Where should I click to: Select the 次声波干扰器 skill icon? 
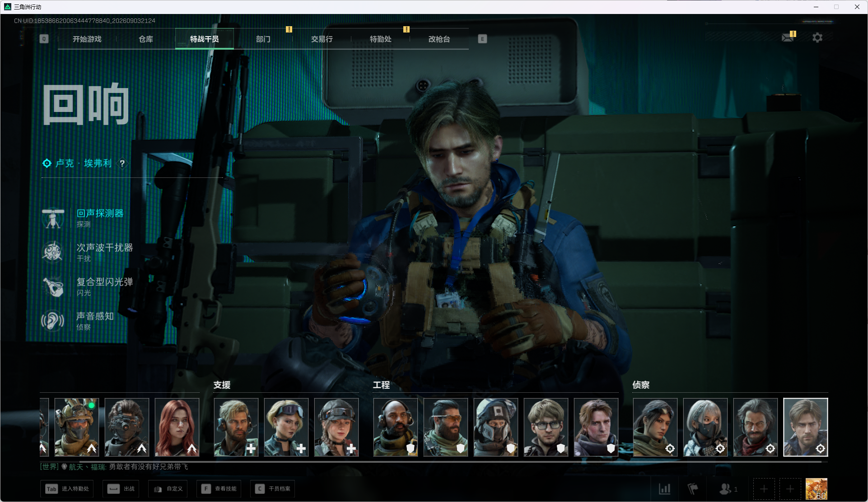53,252
